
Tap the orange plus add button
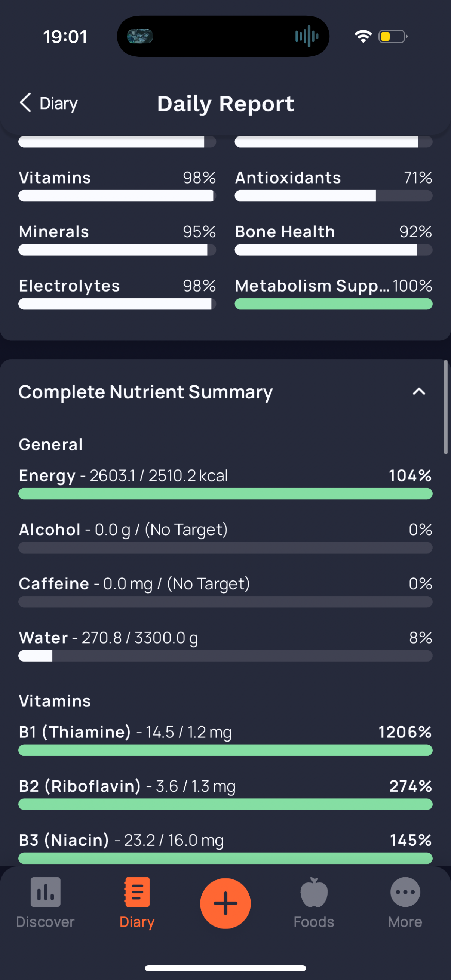point(225,903)
